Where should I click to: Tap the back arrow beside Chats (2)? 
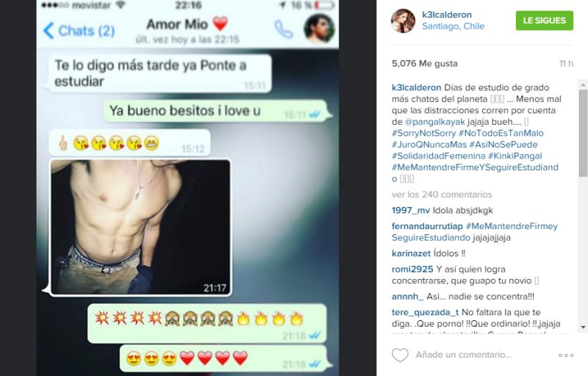pos(49,31)
